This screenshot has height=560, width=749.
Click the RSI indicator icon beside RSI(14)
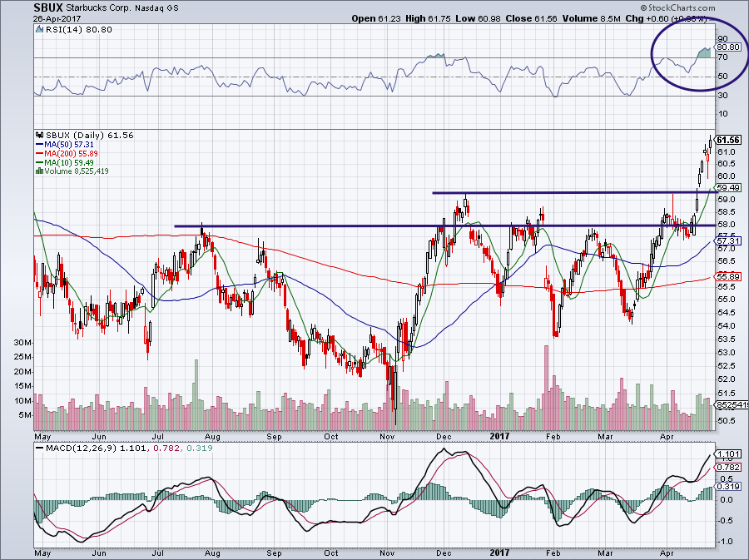(x=40, y=30)
